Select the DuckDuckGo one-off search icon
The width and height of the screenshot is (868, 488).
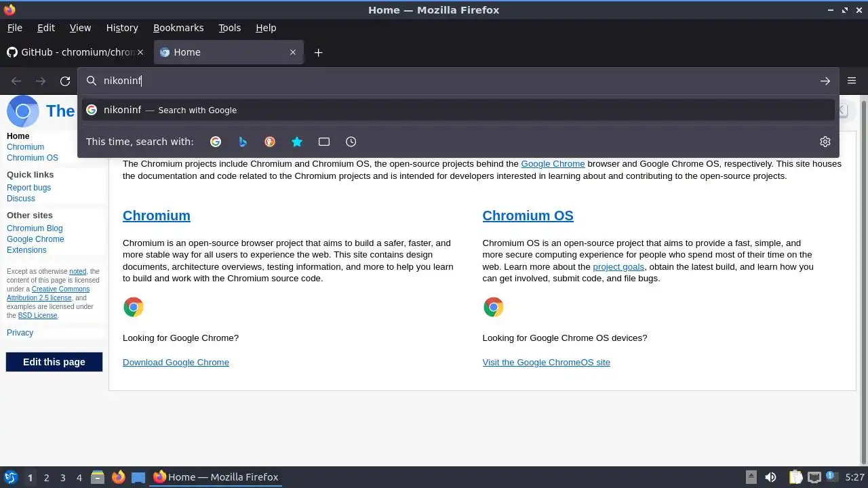[270, 142]
